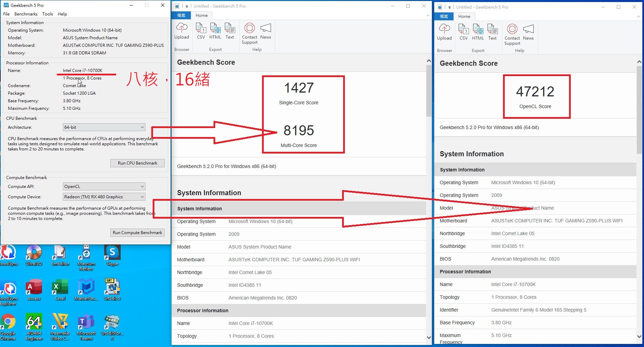Switch to Home tab in middle window
The width and height of the screenshot is (644, 347).
(201, 15)
